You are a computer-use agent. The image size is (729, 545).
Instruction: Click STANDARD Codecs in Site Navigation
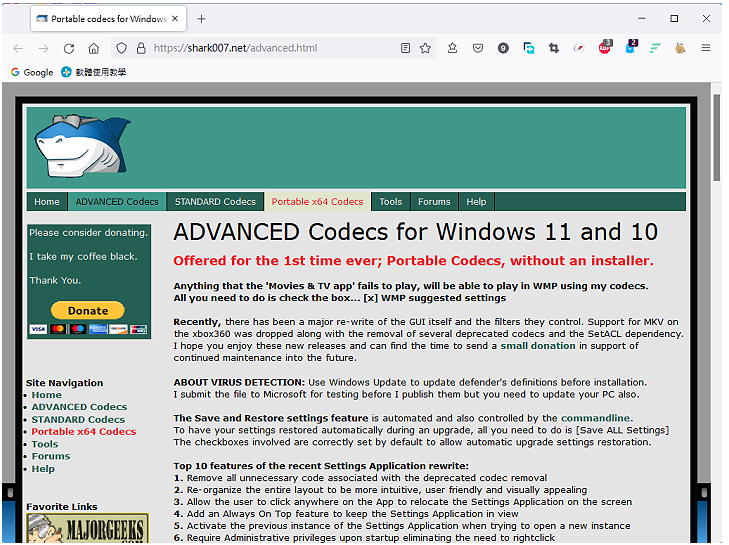(78, 419)
